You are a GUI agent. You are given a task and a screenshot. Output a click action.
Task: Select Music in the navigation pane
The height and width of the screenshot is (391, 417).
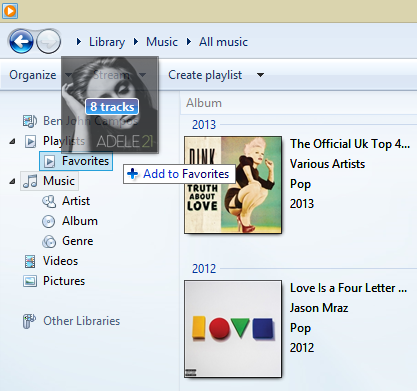coord(59,181)
